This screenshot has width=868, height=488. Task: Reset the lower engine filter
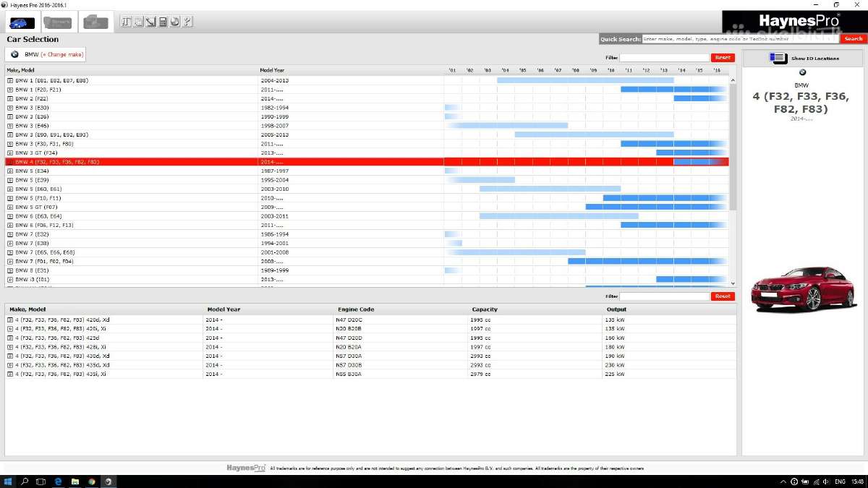click(722, 296)
